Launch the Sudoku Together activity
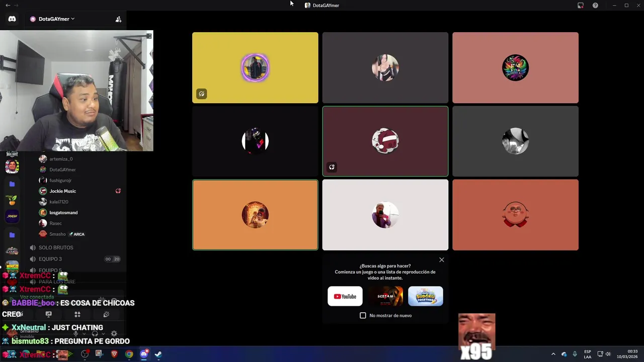This screenshot has height=362, width=644. tap(426, 296)
